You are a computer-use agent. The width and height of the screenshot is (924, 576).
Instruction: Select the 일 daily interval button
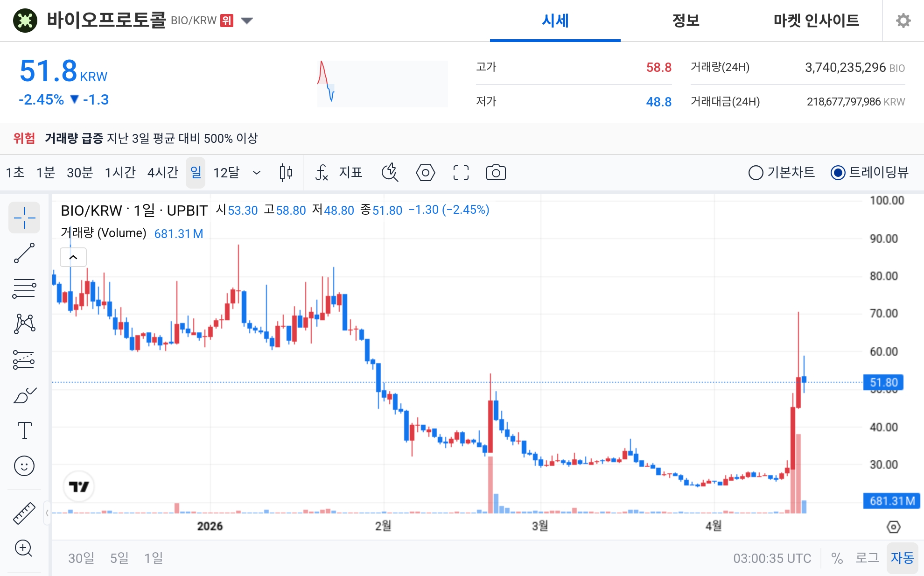click(x=196, y=173)
